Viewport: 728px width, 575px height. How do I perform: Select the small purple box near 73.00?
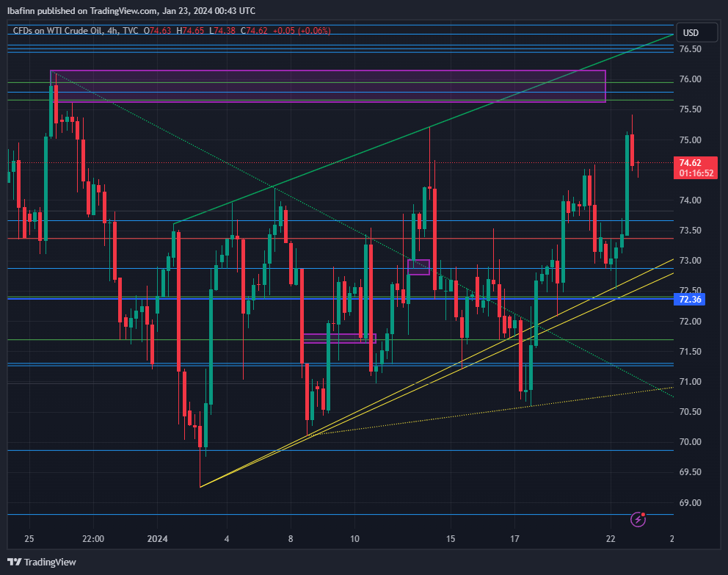pos(418,267)
